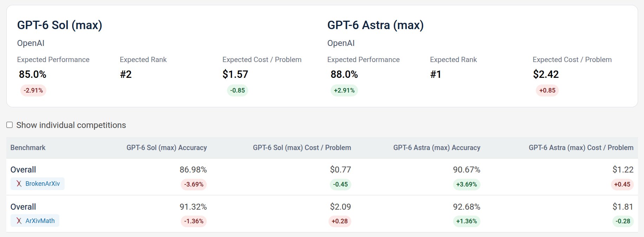Select the GPT-6 Astra (max) title

tap(376, 25)
